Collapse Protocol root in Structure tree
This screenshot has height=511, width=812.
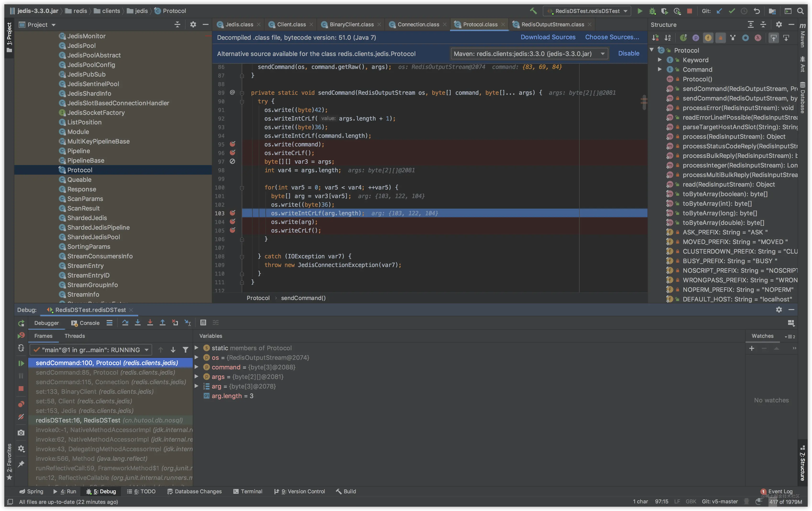point(652,50)
